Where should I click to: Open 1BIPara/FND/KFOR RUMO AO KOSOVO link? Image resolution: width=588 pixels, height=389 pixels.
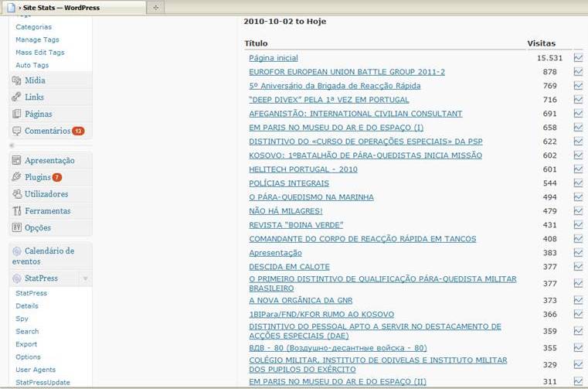click(x=321, y=314)
